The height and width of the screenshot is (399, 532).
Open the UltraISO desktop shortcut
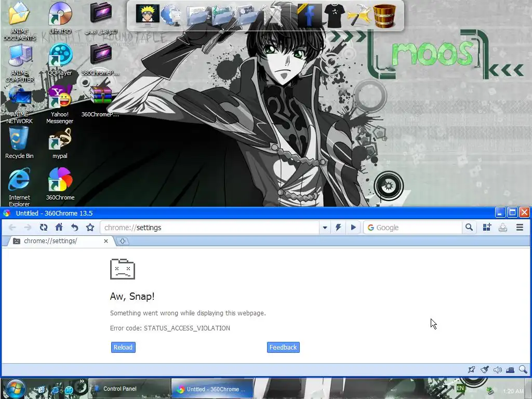point(60,18)
